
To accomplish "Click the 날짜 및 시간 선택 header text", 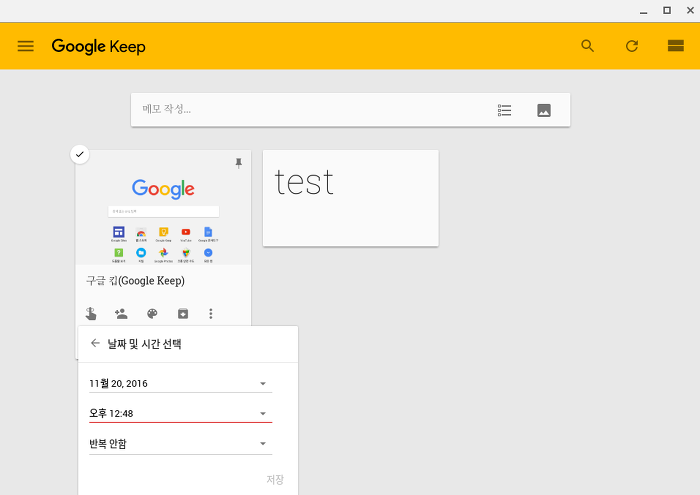I will (x=144, y=344).
